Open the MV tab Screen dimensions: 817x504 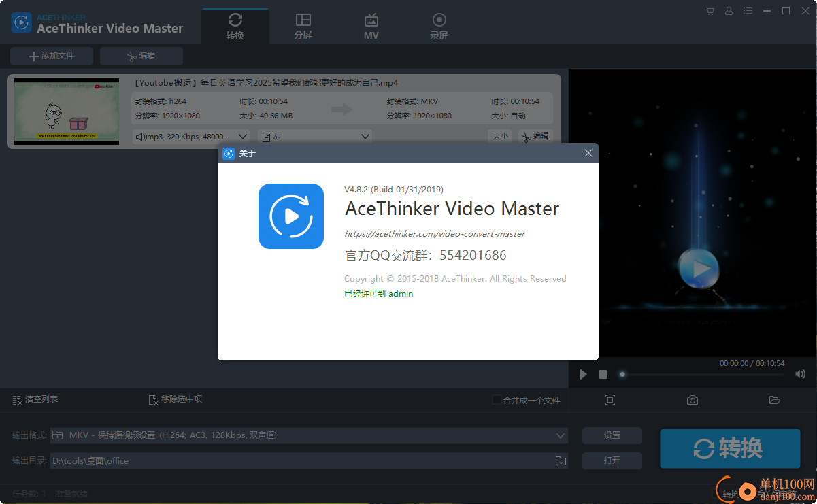click(x=371, y=27)
